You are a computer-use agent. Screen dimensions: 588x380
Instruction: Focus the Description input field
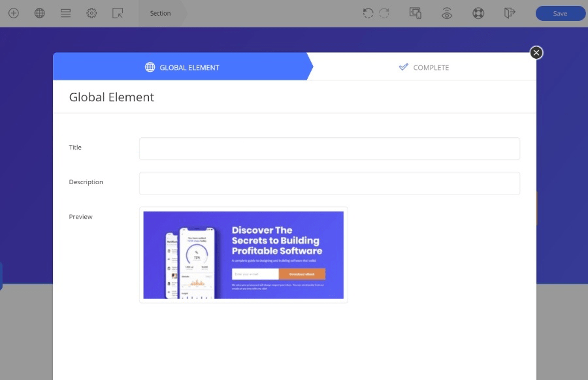pyautogui.click(x=329, y=183)
